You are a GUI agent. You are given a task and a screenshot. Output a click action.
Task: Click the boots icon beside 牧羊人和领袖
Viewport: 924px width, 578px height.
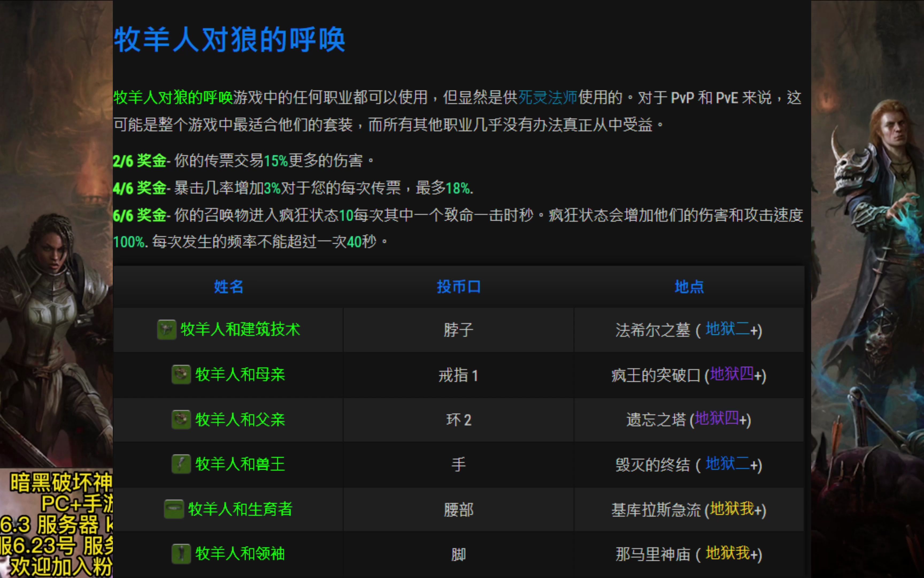pos(181,554)
